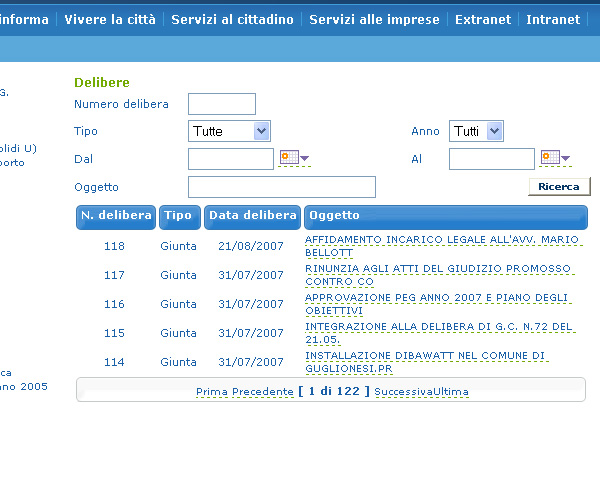Click the Delibere heading

(102, 82)
